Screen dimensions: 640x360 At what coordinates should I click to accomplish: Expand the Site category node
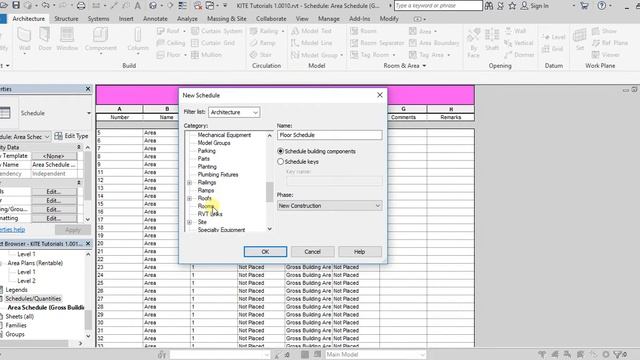[x=189, y=222]
